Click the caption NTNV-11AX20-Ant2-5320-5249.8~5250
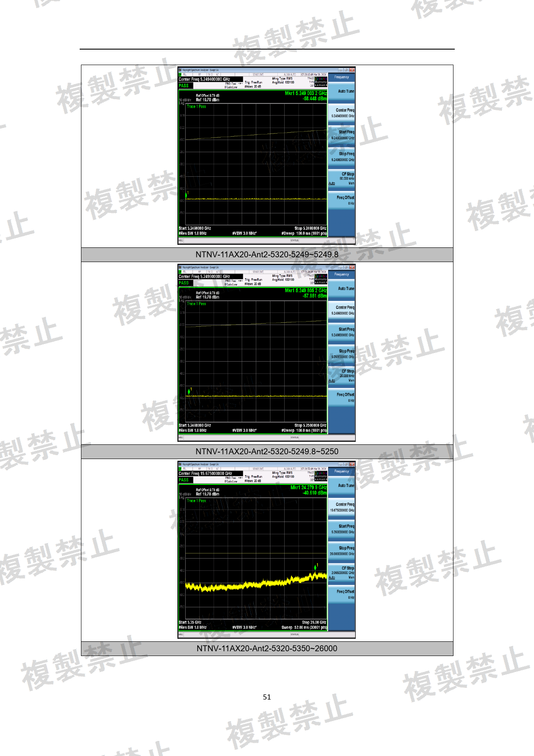The height and width of the screenshot is (756, 534). click(267, 452)
